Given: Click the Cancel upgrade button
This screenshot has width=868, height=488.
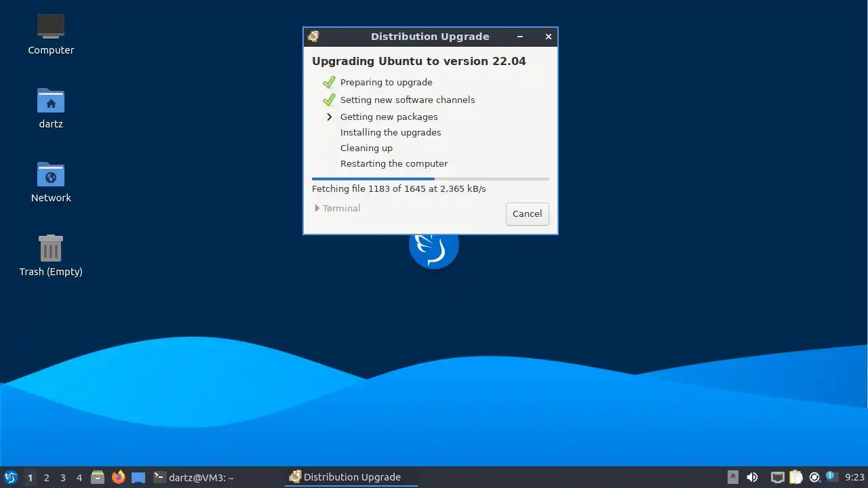Looking at the screenshot, I should coord(527,213).
